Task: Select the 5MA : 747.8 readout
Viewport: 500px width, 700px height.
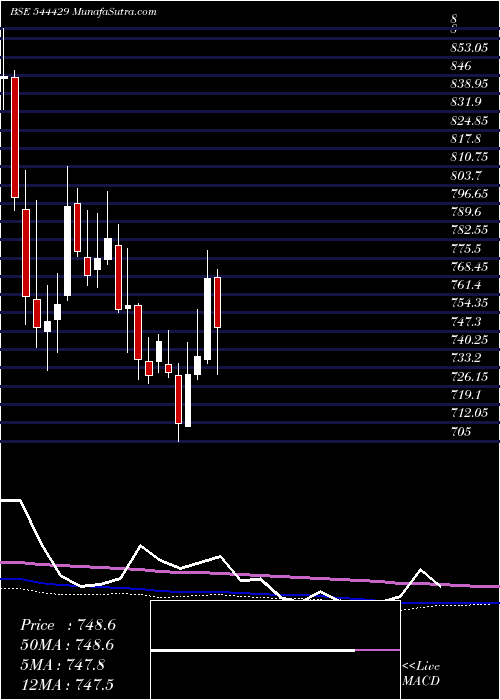Action: (x=62, y=664)
